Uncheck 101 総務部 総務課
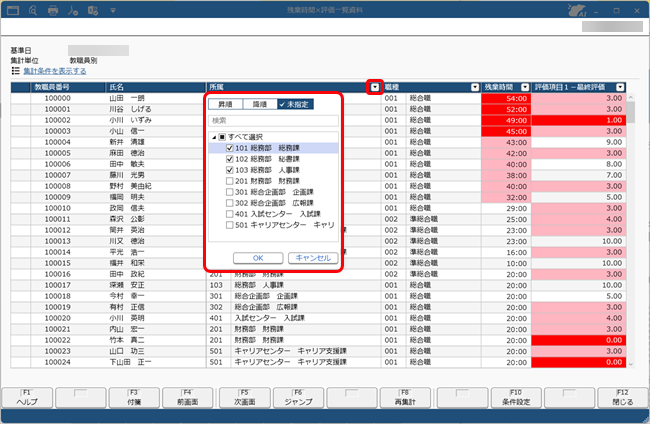This screenshot has width=650, height=424. click(x=229, y=148)
